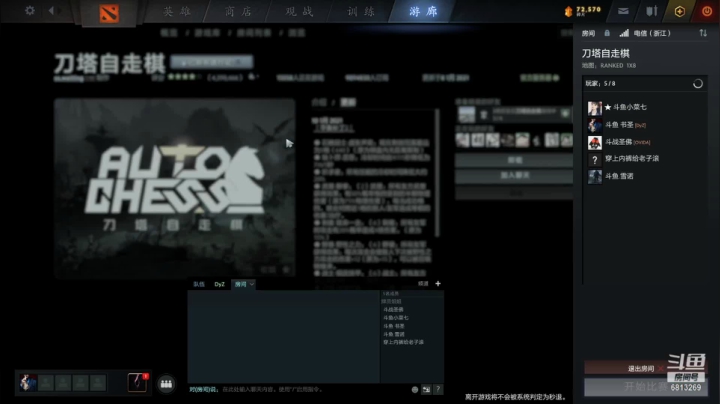Screen dimensions: 720x404
Task: Select 斗鱼 雪诺 in chat member list
Action: point(394,334)
